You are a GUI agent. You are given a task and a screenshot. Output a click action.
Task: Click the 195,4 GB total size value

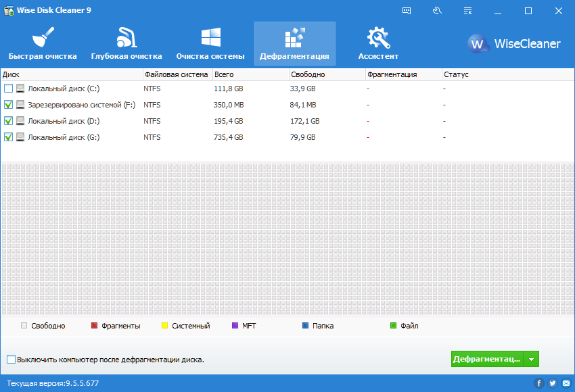click(229, 121)
